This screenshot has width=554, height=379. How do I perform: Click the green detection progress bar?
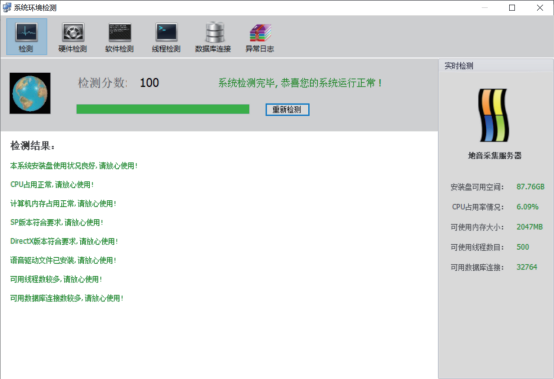click(163, 109)
